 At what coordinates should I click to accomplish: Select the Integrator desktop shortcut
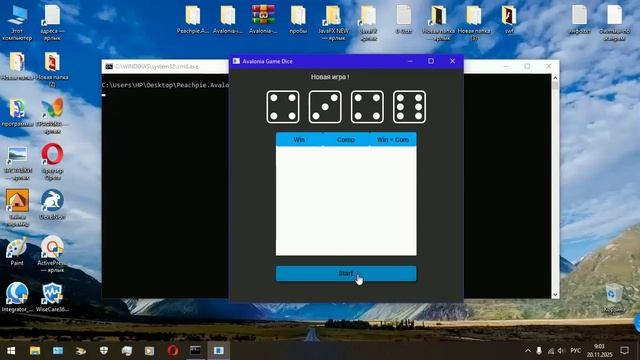17,297
